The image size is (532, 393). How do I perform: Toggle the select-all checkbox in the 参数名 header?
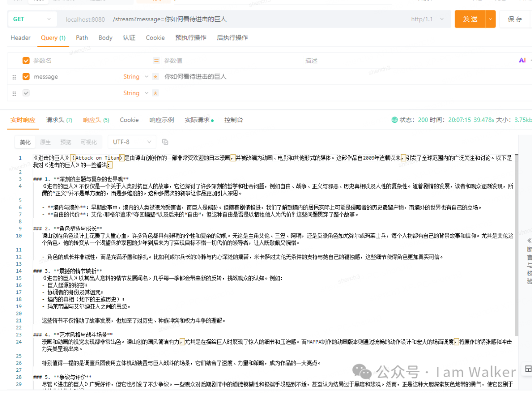tap(26, 60)
